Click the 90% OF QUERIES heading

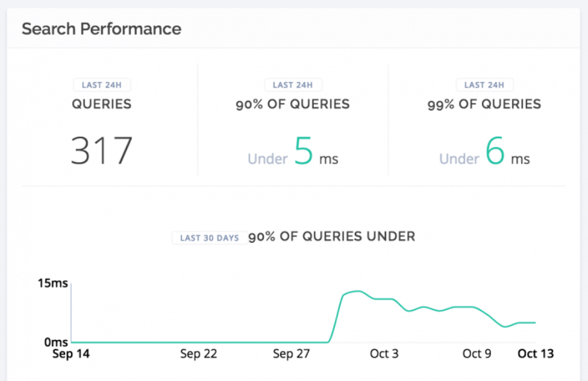293,104
